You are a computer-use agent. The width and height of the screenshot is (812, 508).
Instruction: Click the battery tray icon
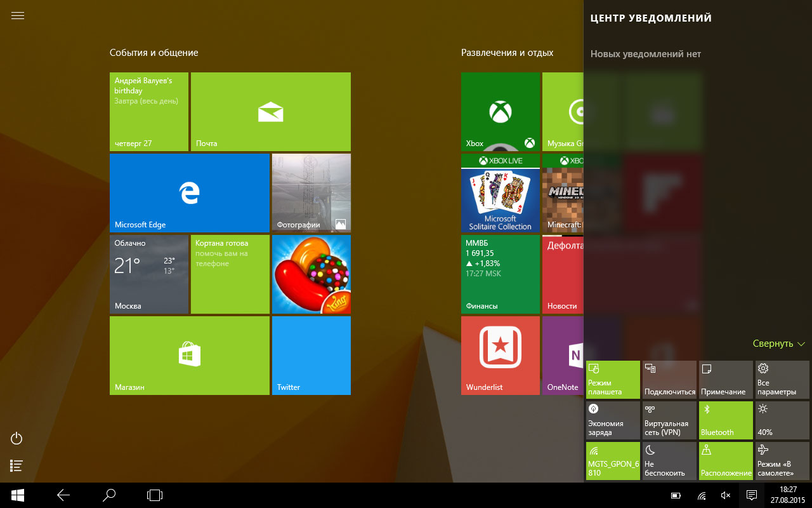click(676, 495)
